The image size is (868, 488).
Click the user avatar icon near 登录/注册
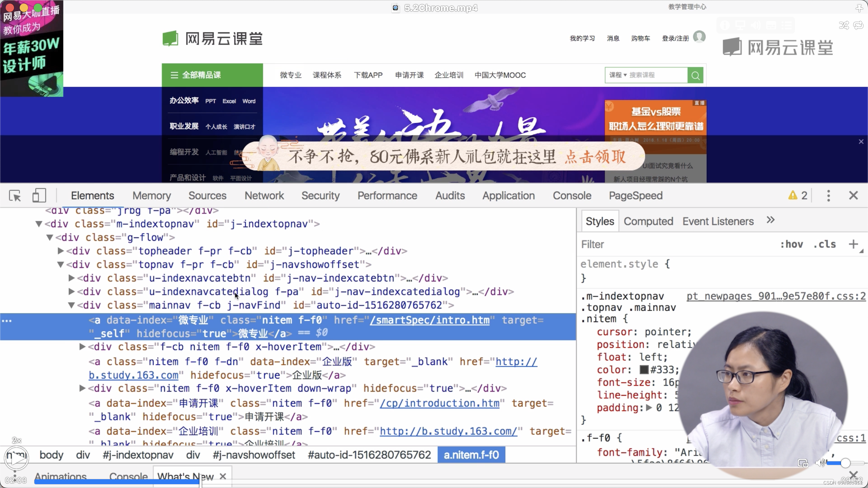coord(699,37)
